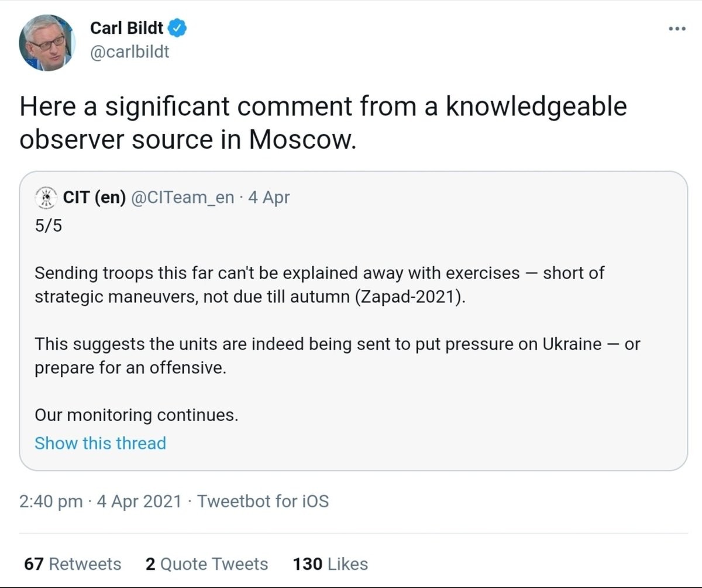Select the CIT (en) author name
The width and height of the screenshot is (702, 588).
(94, 198)
